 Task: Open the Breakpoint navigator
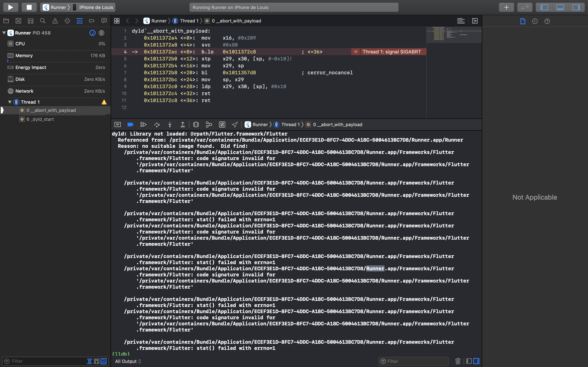[92, 21]
